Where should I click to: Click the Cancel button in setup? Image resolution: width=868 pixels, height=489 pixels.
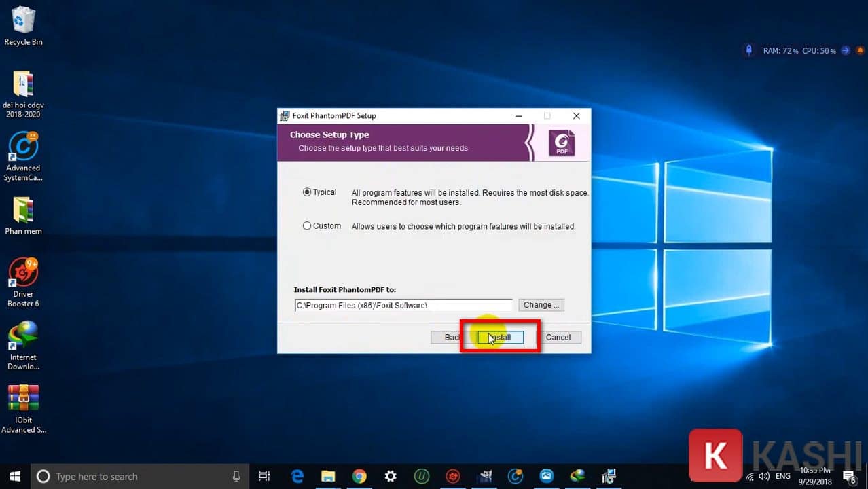click(x=558, y=338)
